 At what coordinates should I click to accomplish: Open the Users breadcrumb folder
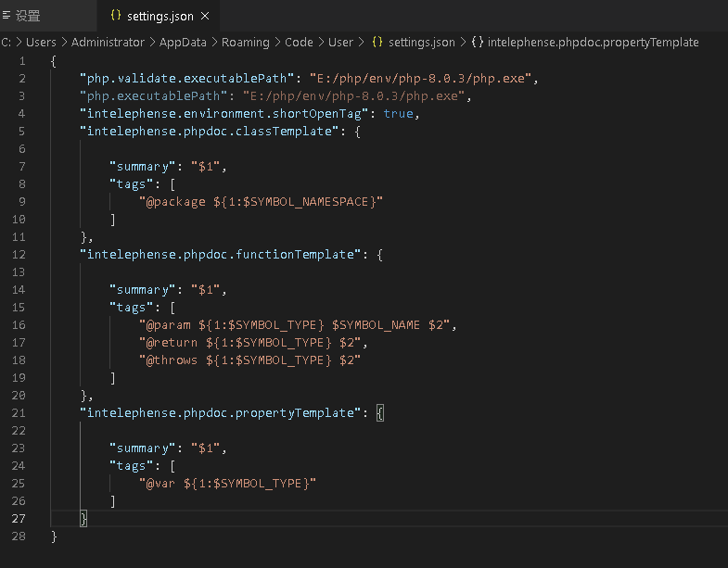41,43
